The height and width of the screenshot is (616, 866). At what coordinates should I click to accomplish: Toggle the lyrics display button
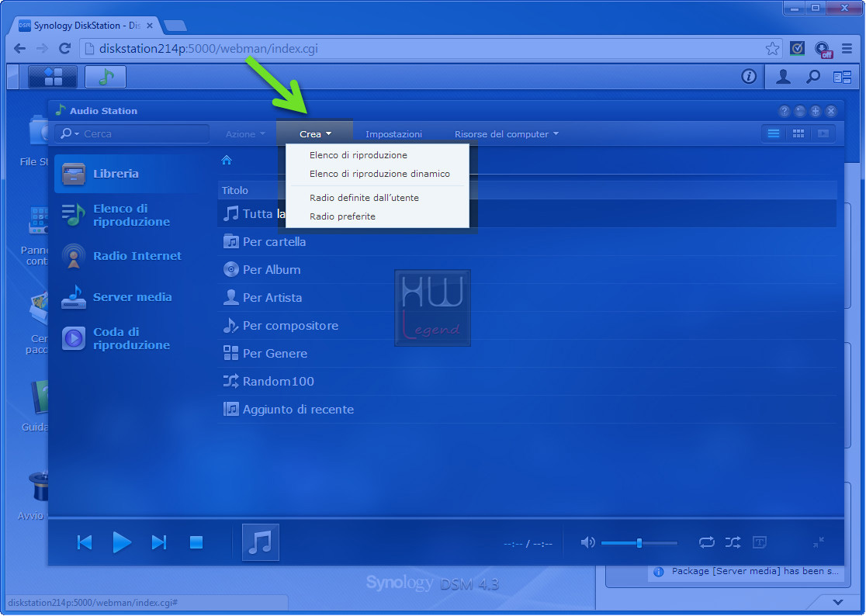760,542
